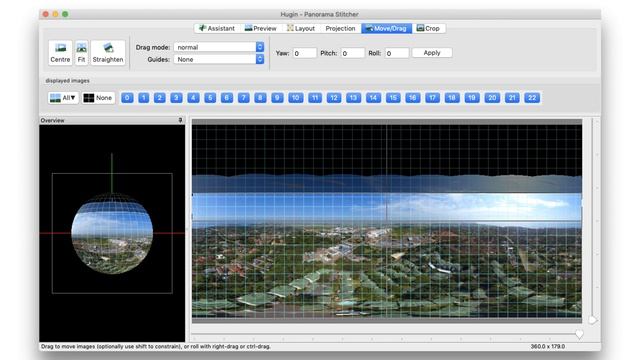The image size is (640, 360).
Task: Toggle display of image 13
Action: (353, 98)
